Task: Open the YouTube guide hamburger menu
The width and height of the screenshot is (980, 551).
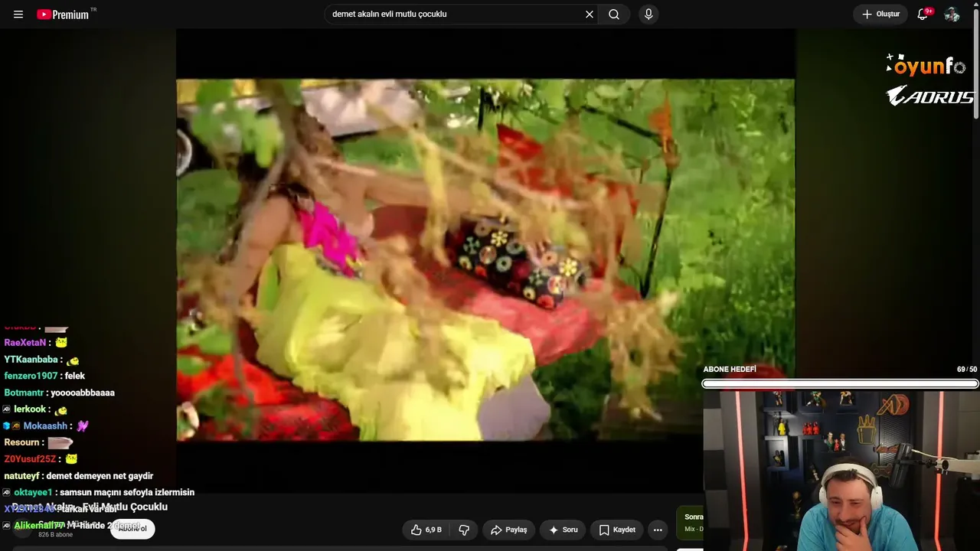Action: coord(18,15)
